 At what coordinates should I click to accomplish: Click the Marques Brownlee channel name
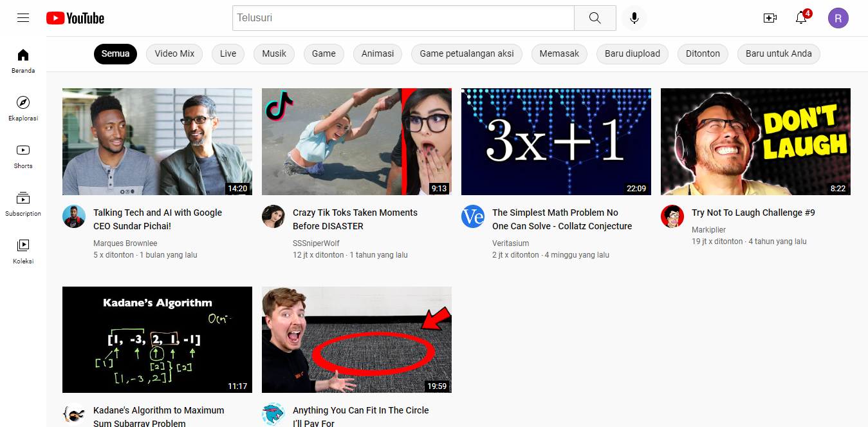(x=125, y=243)
